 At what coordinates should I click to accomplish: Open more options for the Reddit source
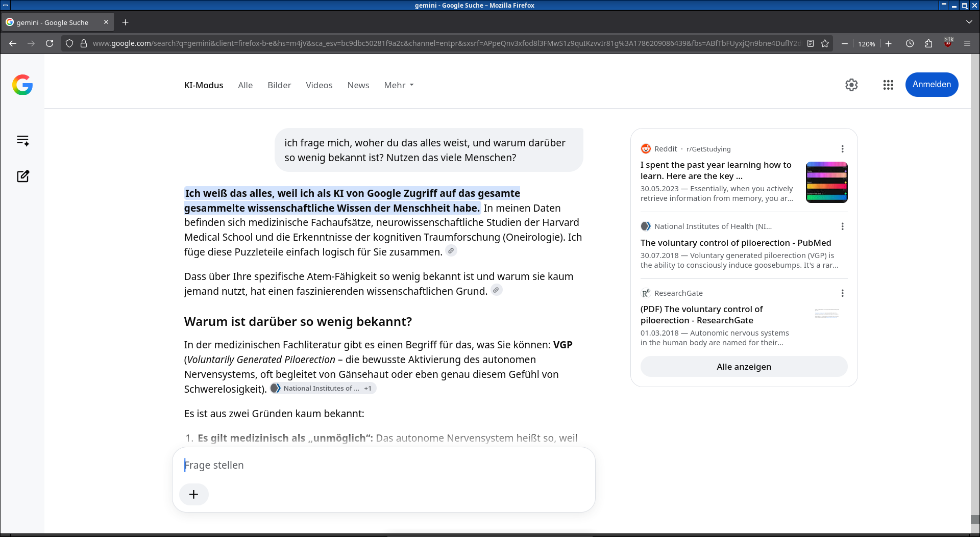[842, 149]
